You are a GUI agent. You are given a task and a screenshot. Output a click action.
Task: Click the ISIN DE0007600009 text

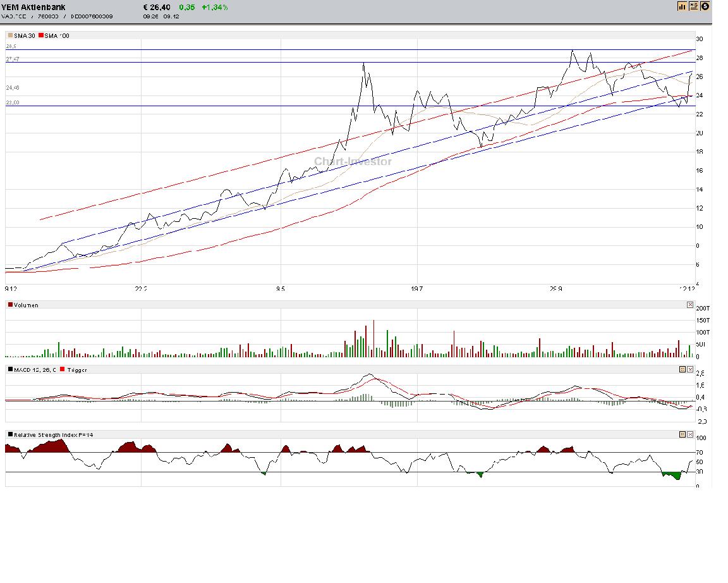[x=92, y=16]
